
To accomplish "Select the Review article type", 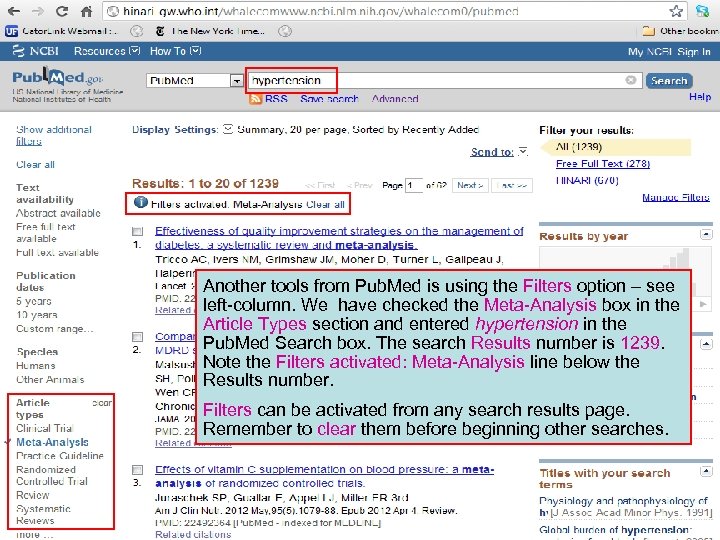I will (33, 495).
